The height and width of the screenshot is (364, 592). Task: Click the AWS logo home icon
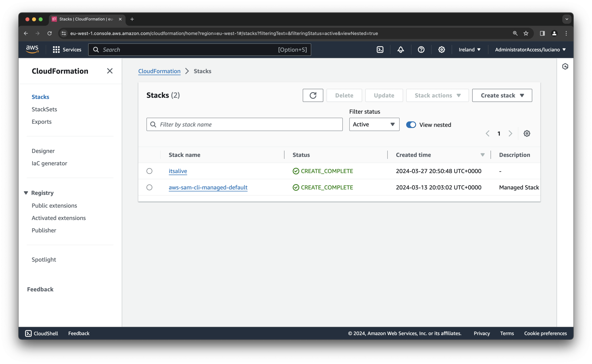[32, 49]
